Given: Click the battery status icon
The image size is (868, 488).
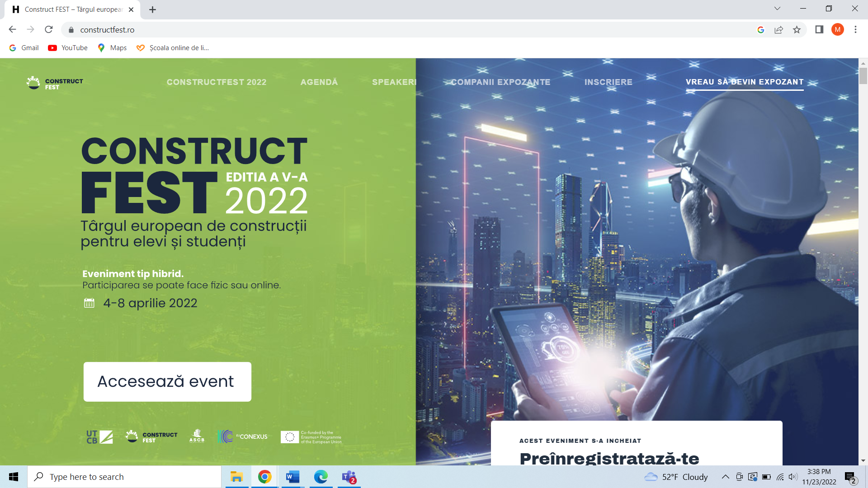Looking at the screenshot, I should tap(766, 477).
